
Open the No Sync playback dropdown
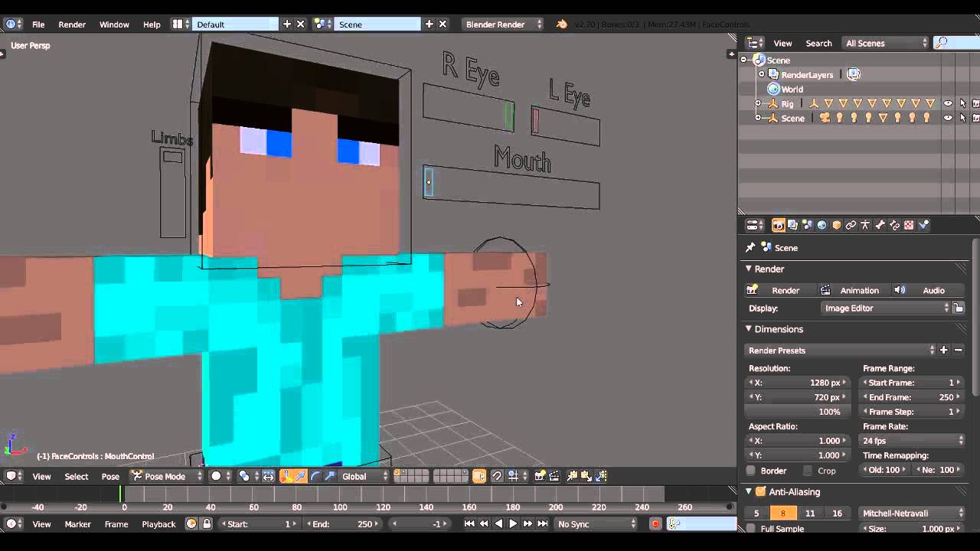point(596,524)
